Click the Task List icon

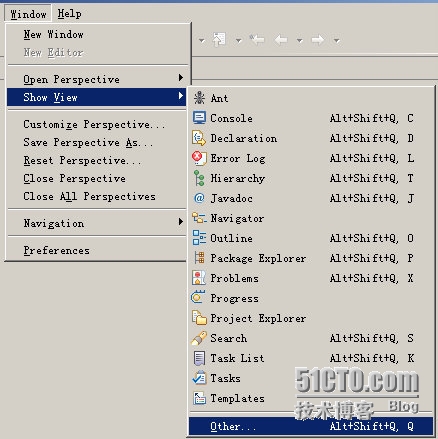click(x=199, y=358)
